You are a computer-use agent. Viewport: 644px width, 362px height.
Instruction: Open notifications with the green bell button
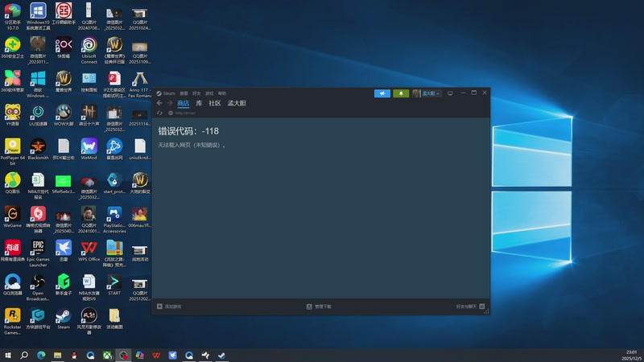point(401,93)
